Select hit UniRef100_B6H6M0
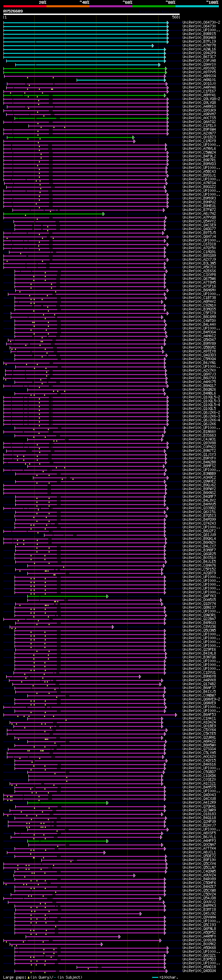 199,290
